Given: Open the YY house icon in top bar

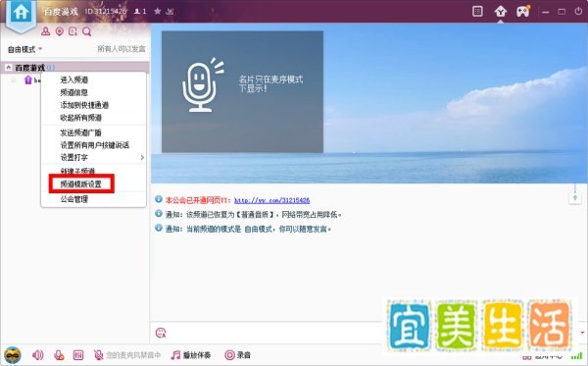Looking at the screenshot, I should pos(500,12).
